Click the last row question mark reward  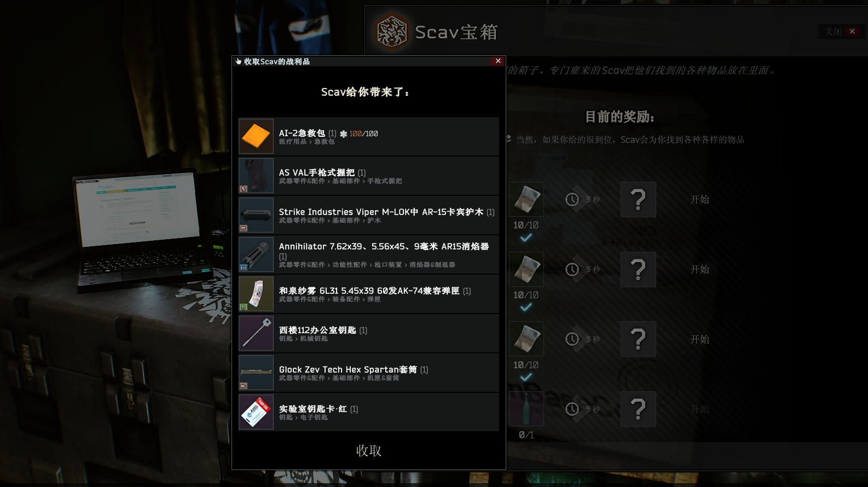(x=638, y=409)
